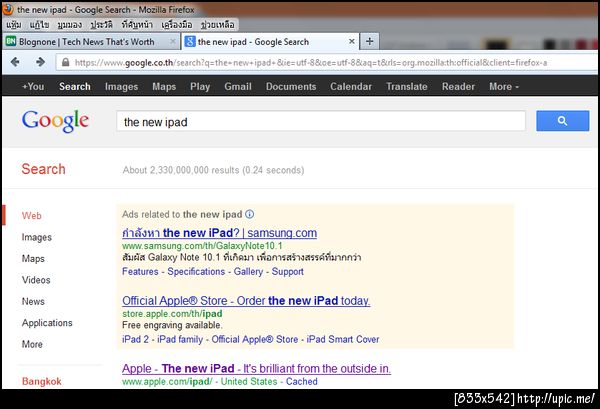Close the Blognone tab
Viewport: 600px width, 409px height.
coord(173,41)
